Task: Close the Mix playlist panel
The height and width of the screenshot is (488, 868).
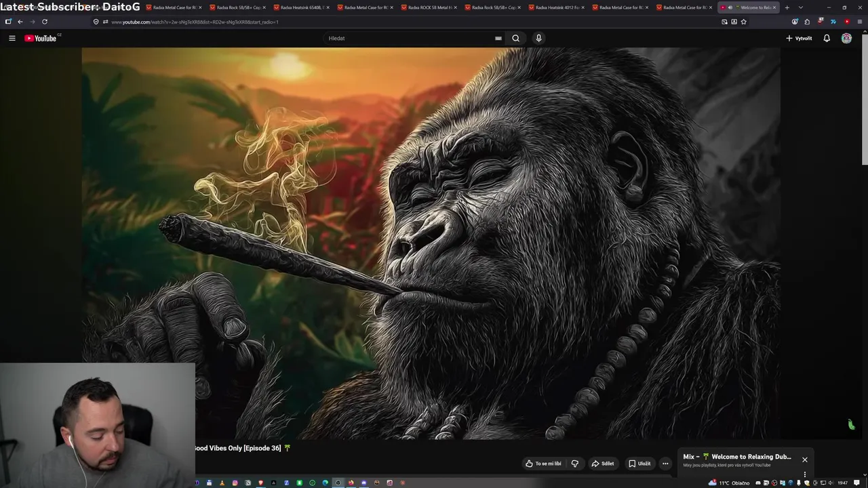Action: point(805,460)
